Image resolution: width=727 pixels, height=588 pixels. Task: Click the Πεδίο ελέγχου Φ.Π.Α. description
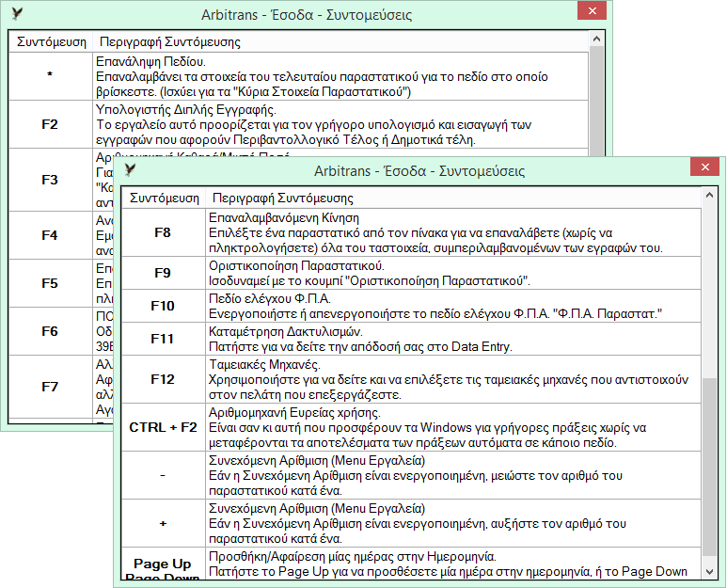(x=453, y=306)
